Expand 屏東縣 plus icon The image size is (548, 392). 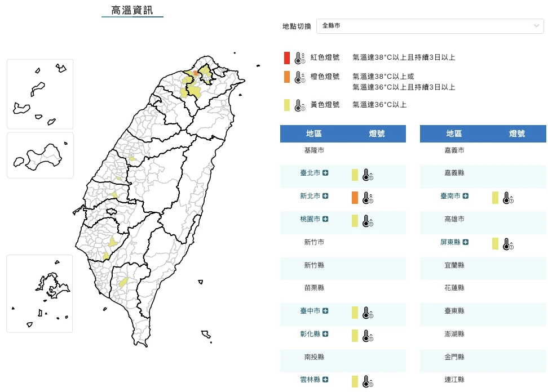point(466,242)
